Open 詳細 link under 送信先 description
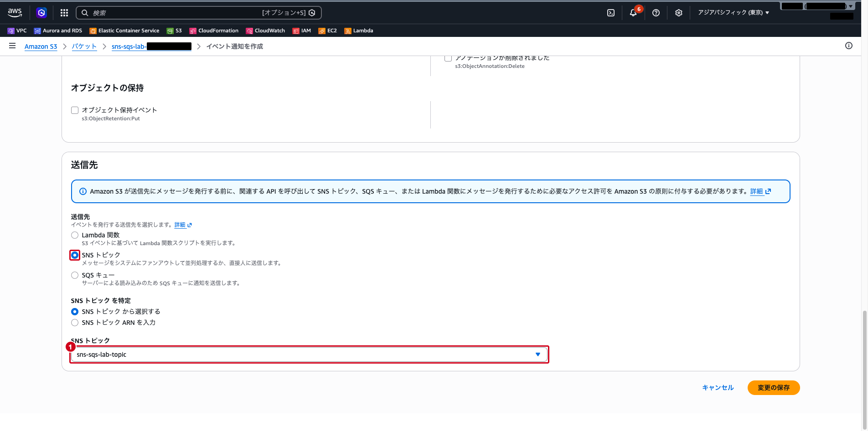Image resolution: width=868 pixels, height=431 pixels. 183,225
